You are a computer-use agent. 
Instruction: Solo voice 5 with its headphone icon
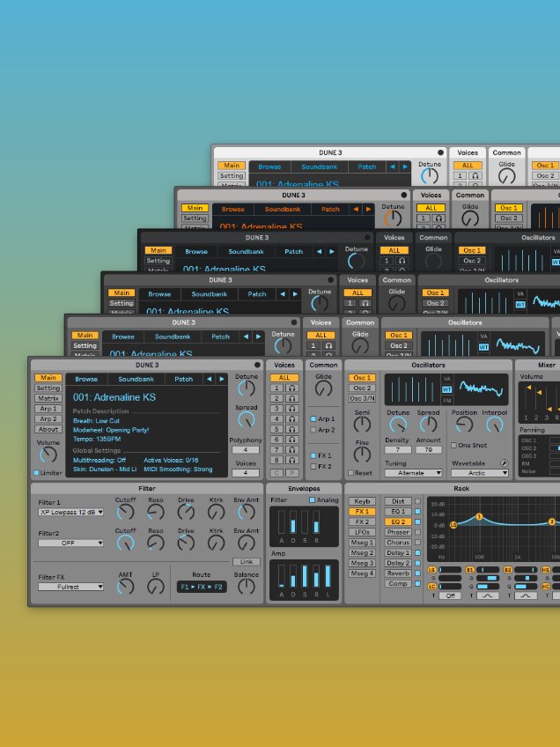(x=292, y=429)
